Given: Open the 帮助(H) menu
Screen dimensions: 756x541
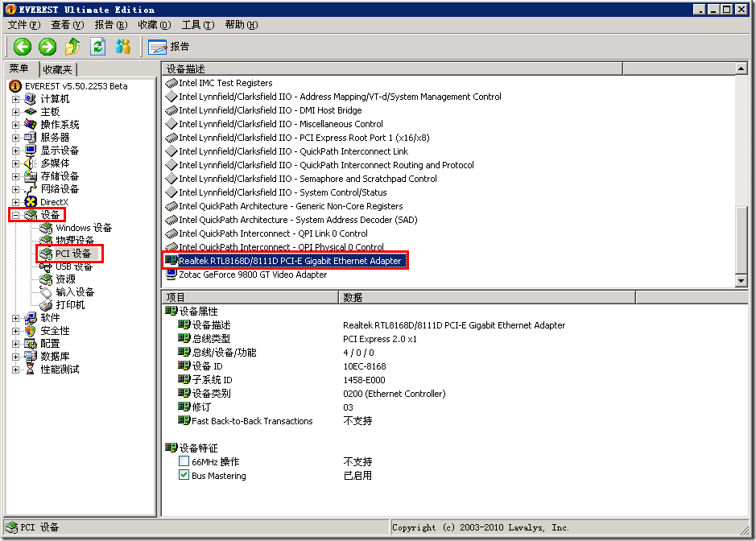Looking at the screenshot, I should tap(241, 25).
